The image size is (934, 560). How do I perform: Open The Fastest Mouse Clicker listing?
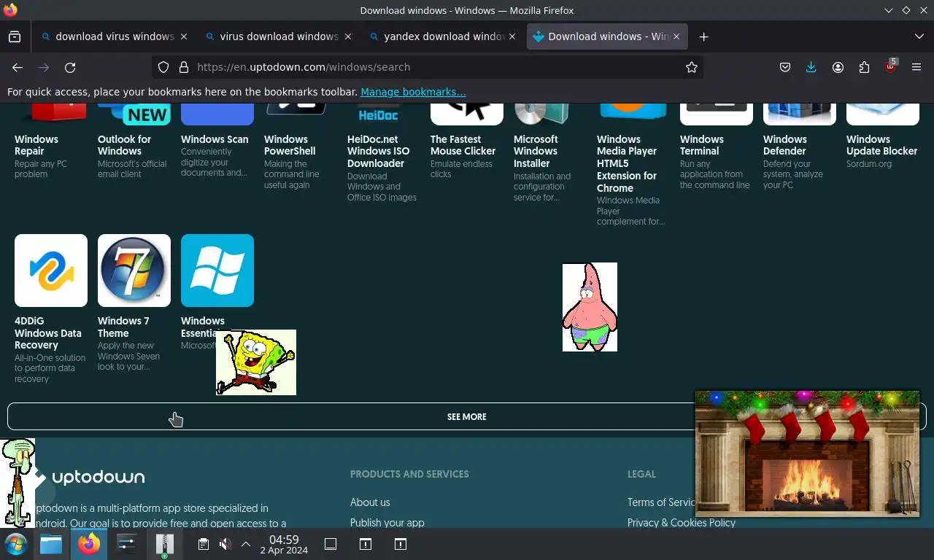click(463, 145)
